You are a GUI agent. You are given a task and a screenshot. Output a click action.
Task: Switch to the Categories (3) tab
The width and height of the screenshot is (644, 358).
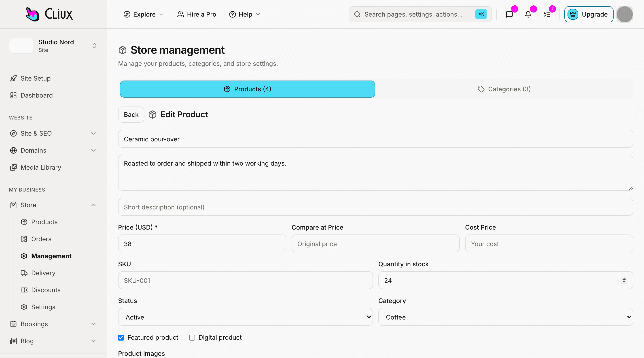click(504, 89)
